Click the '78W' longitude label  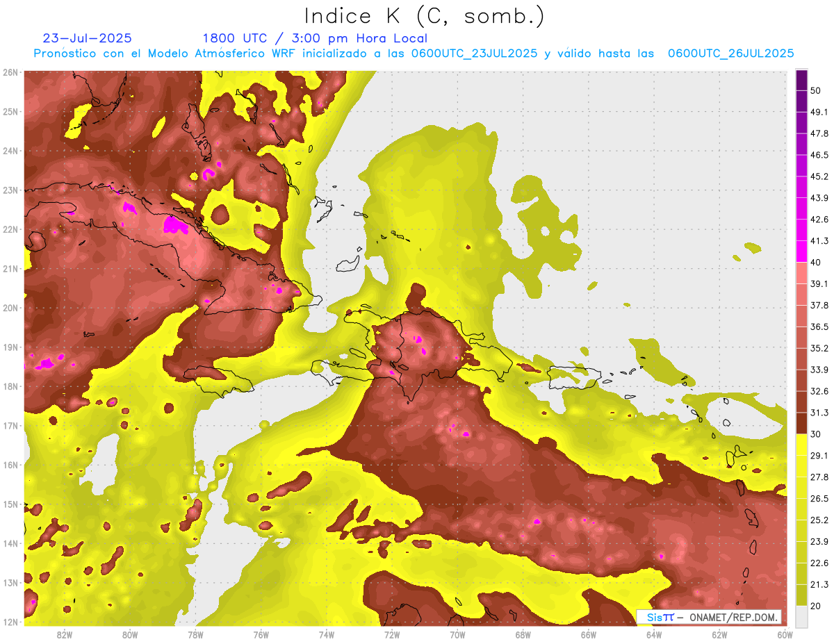coord(195,634)
